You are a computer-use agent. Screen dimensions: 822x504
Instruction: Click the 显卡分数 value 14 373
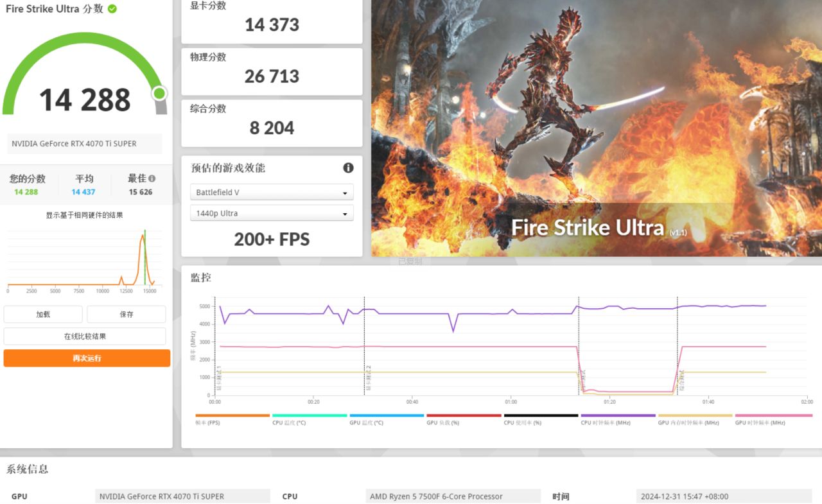point(272,25)
